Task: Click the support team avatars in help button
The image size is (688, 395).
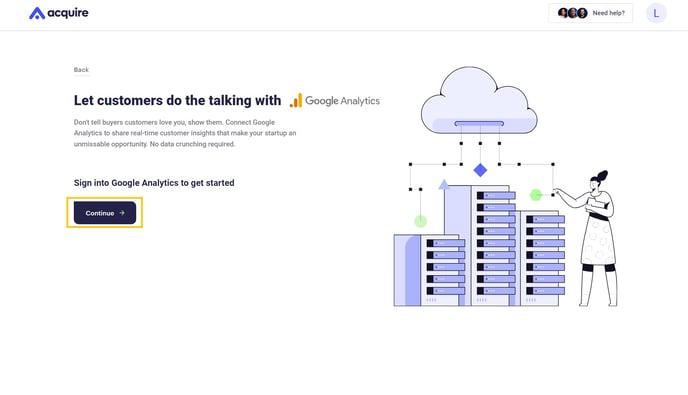Action: pos(573,13)
